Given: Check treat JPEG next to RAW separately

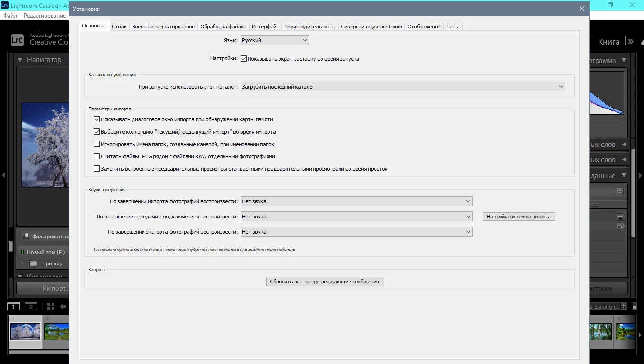Looking at the screenshot, I should tap(97, 156).
